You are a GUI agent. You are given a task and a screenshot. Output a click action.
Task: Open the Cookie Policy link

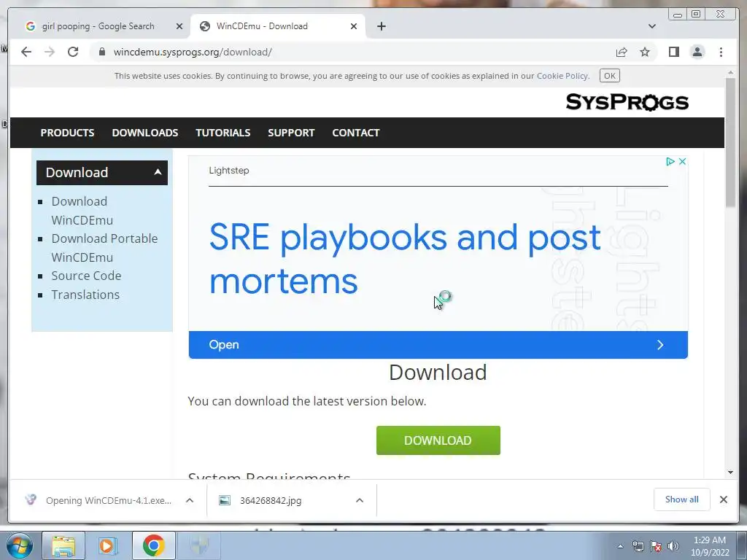click(x=562, y=76)
